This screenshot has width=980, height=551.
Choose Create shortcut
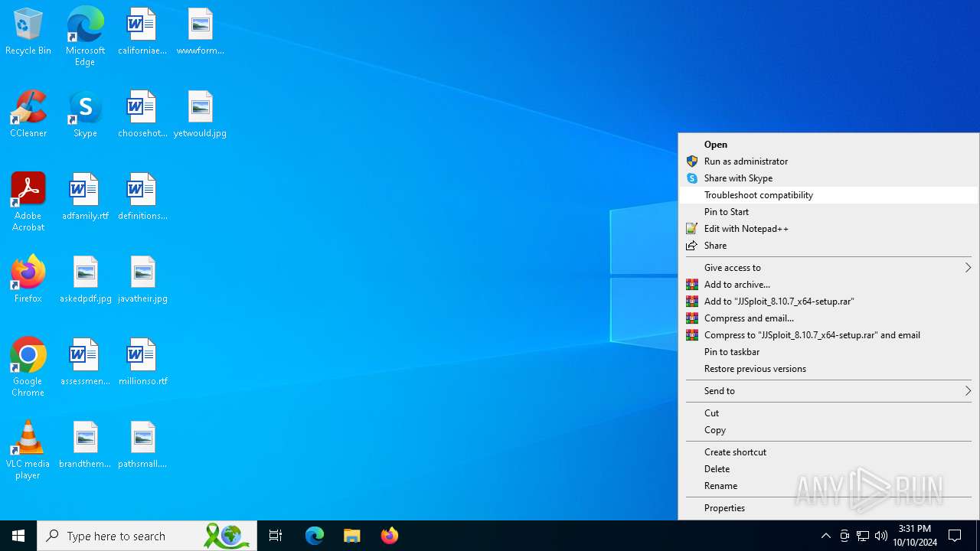(828, 452)
